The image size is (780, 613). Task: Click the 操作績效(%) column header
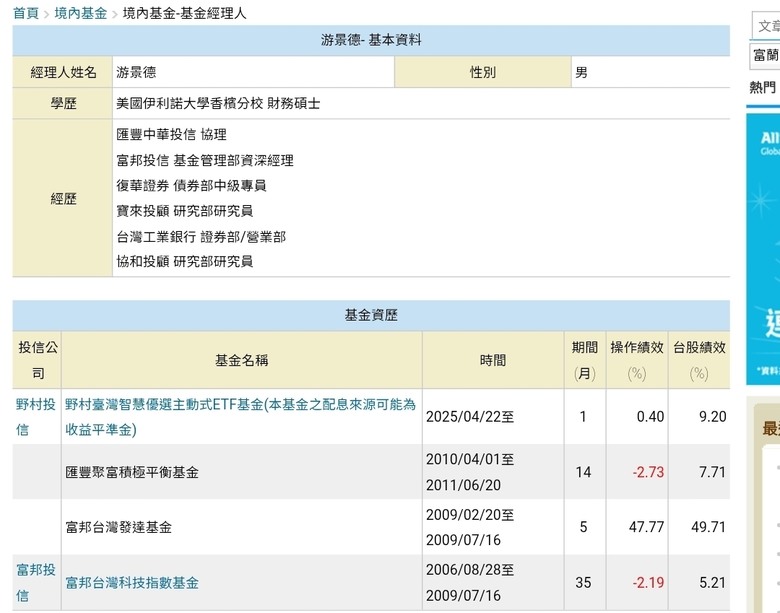(x=637, y=360)
